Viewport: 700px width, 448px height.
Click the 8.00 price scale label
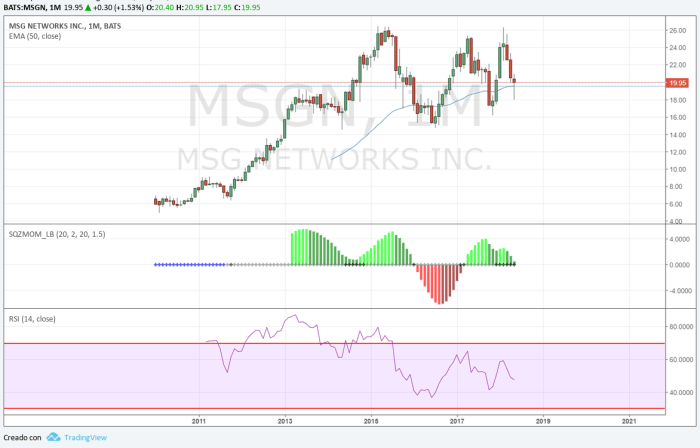[x=676, y=187]
